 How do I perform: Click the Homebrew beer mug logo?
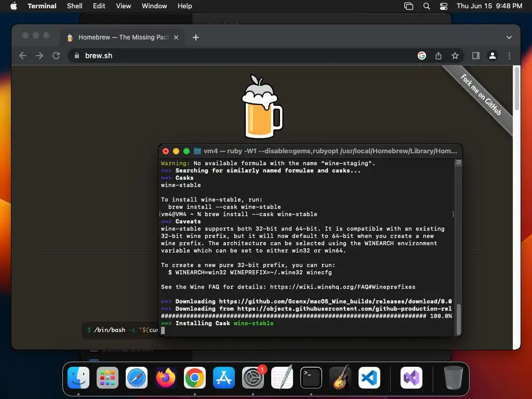(x=262, y=107)
